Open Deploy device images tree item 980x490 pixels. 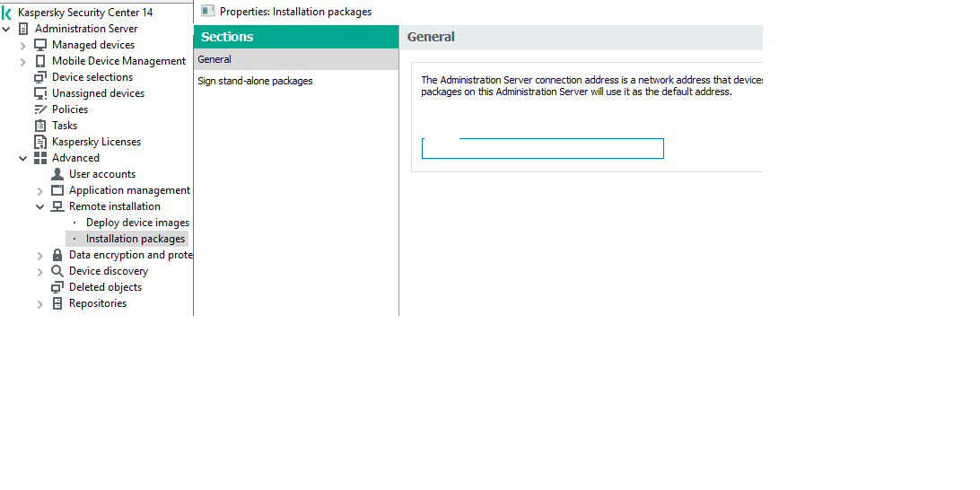click(x=137, y=223)
